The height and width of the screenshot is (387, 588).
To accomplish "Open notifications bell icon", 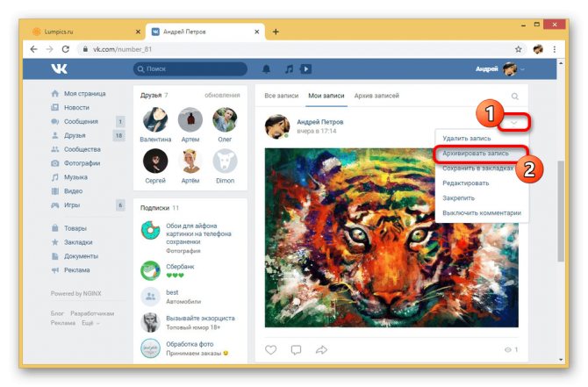I will pyautogui.click(x=266, y=69).
